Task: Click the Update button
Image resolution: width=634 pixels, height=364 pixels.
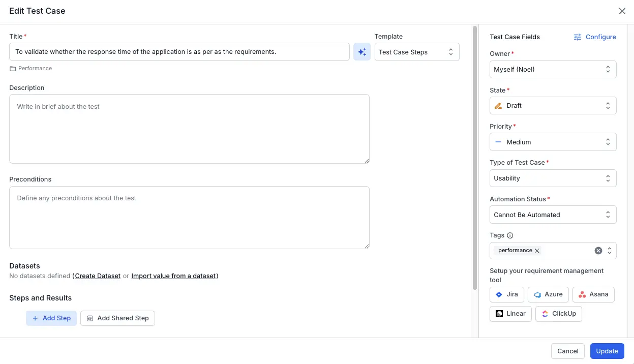Action: [607, 351]
